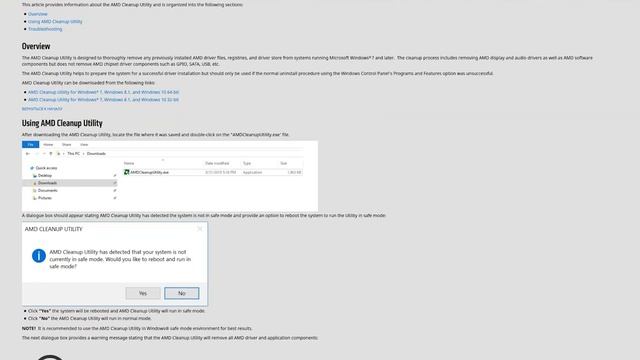Jump to Using AMD Cleanup Utility link
The width and height of the screenshot is (640, 360).
coord(55,22)
